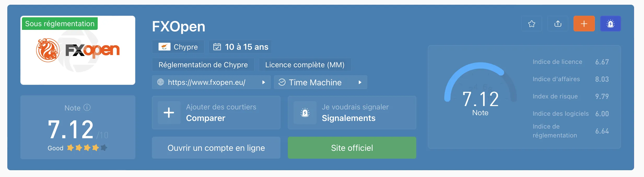Viewport: 644px width, 177px height.
Task: Click the plus icon in Comparer card
Action: click(169, 113)
